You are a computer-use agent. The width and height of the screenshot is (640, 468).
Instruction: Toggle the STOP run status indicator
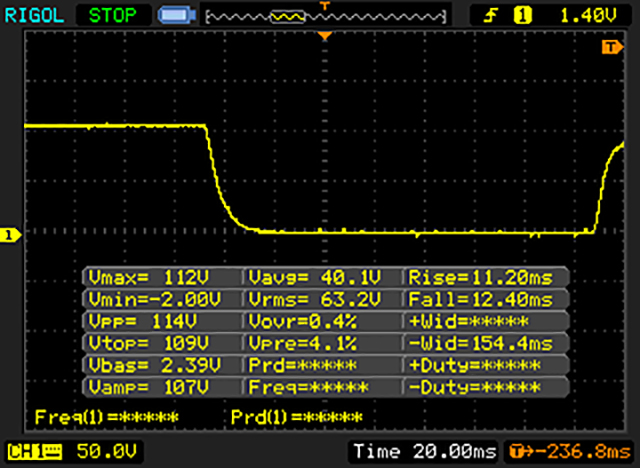coord(115,16)
